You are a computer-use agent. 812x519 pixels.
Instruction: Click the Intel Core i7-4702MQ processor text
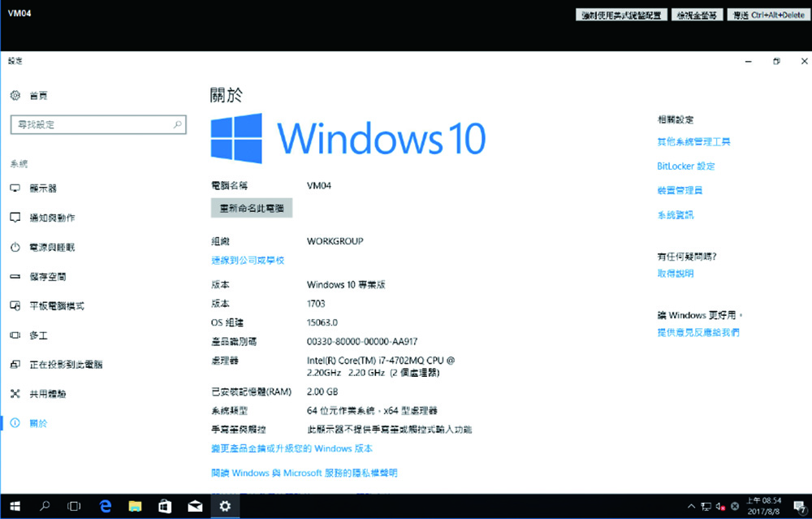click(381, 366)
